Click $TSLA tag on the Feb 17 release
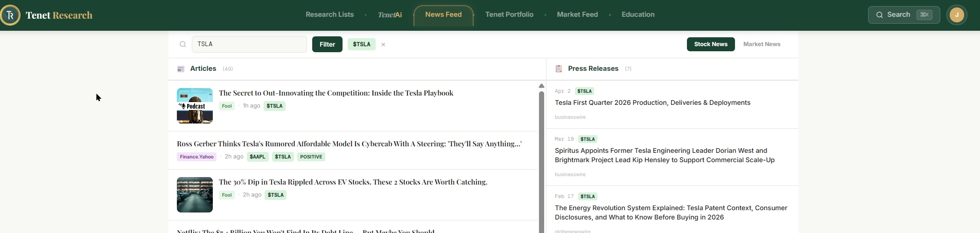980x233 pixels. pyautogui.click(x=588, y=197)
